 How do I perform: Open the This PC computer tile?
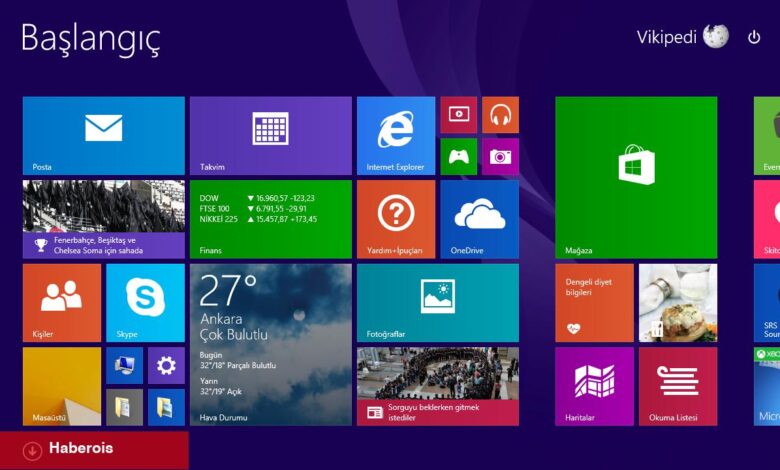(124, 366)
